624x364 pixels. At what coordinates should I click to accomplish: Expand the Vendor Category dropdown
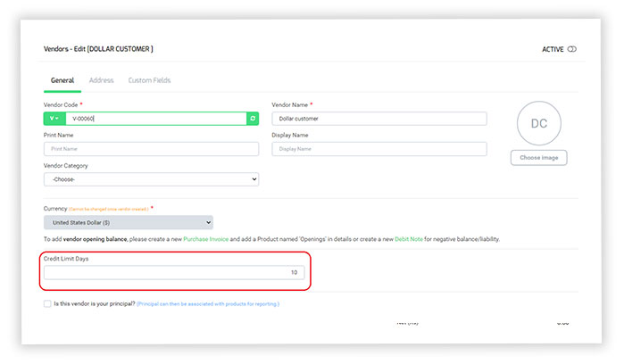coord(151,179)
